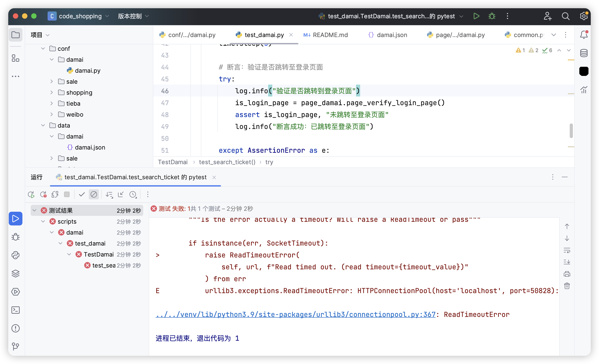Rerun the failed tests
The image size is (599, 364).
tap(43, 194)
